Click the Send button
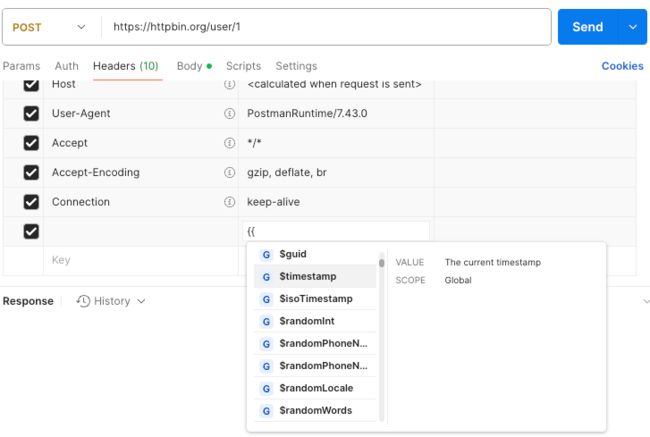Screen dimensions: 650x437 click(x=588, y=27)
